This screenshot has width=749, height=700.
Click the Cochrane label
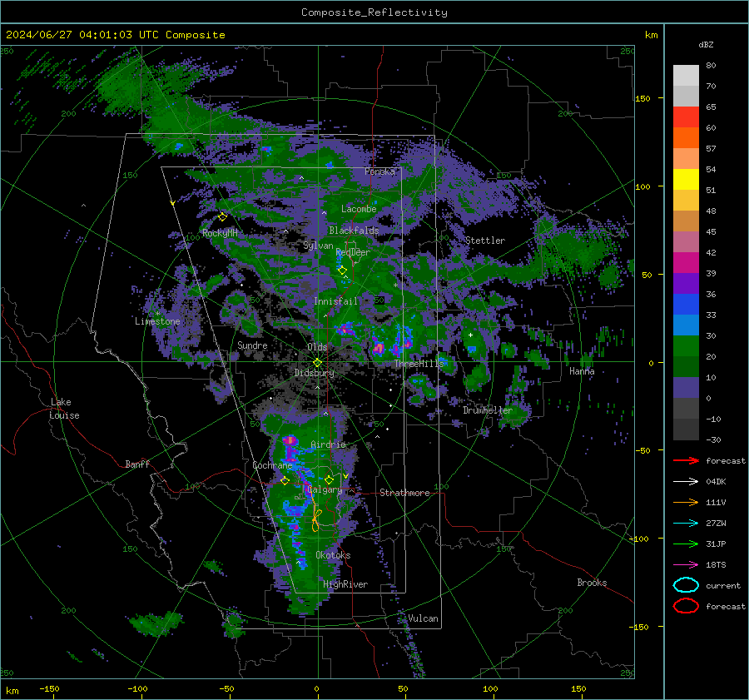pyautogui.click(x=272, y=465)
